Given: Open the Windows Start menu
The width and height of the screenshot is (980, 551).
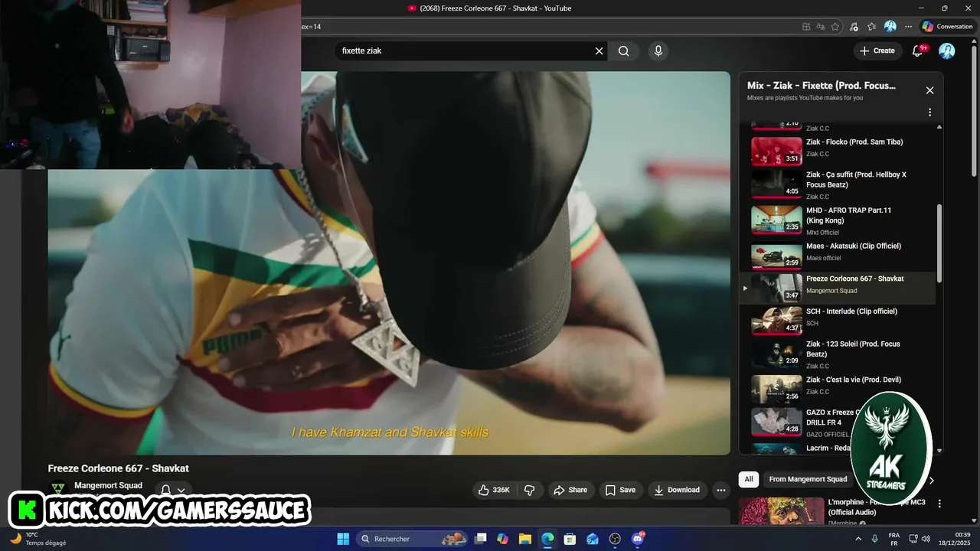Looking at the screenshot, I should click(x=343, y=539).
